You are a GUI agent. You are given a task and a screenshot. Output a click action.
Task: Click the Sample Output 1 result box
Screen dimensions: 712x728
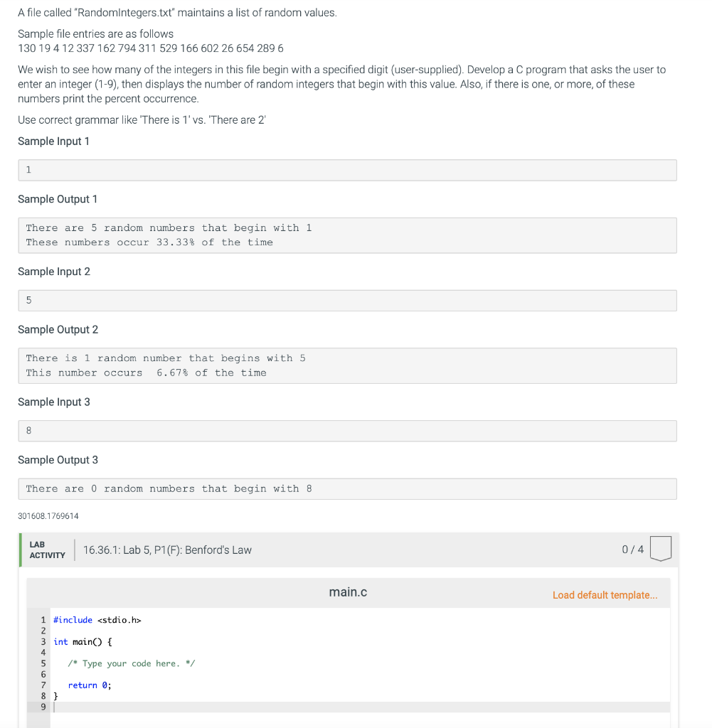click(347, 235)
